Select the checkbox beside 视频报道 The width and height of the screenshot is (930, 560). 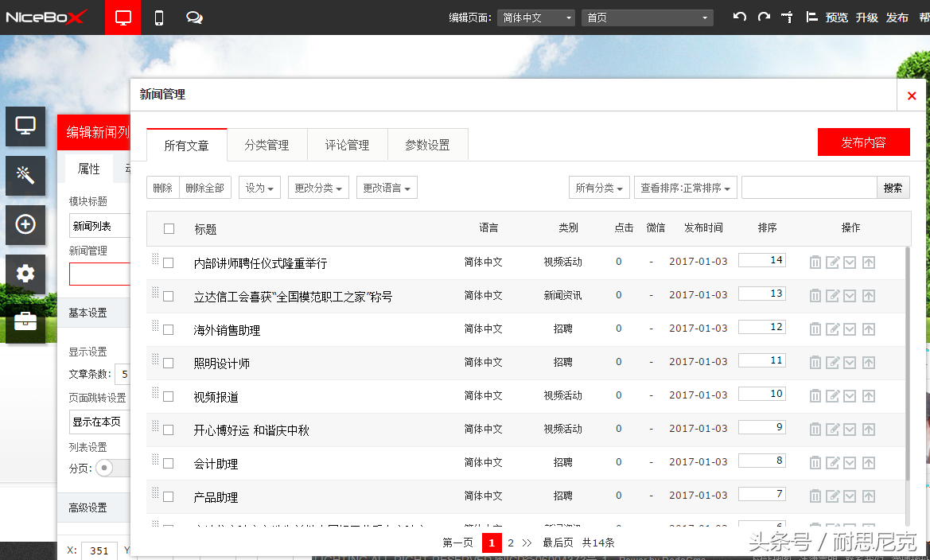pos(169,396)
